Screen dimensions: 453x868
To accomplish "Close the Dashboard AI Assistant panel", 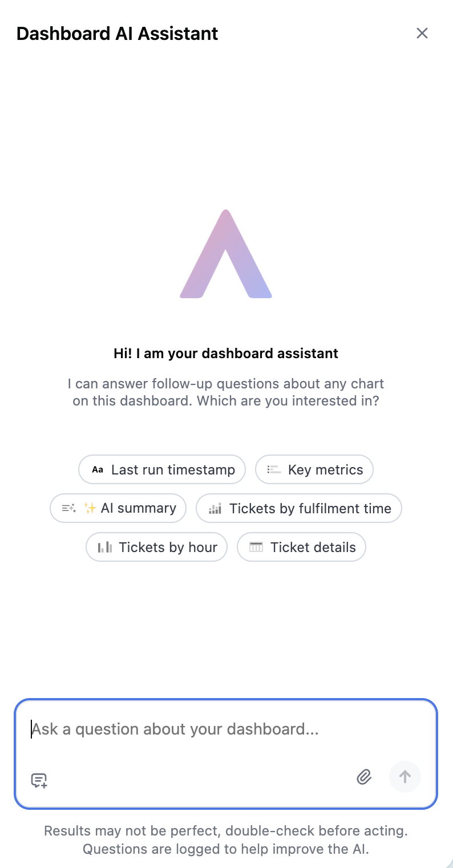I will click(x=422, y=33).
